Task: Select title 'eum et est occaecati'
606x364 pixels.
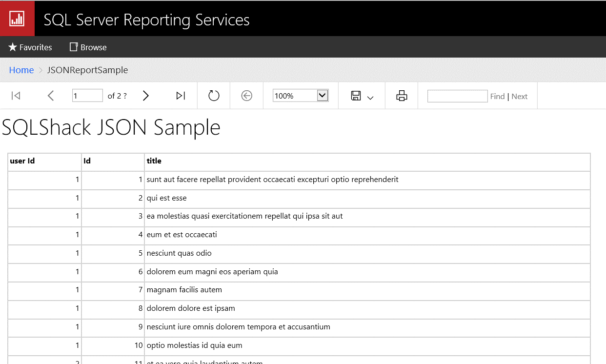Action: point(182,234)
